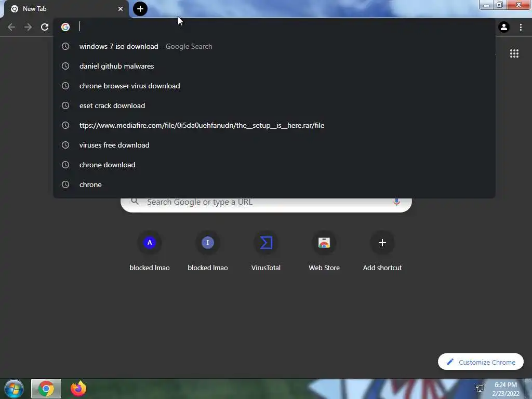Open the VirusTotal shortcut
Screen dimensions: 532x399
(266, 251)
